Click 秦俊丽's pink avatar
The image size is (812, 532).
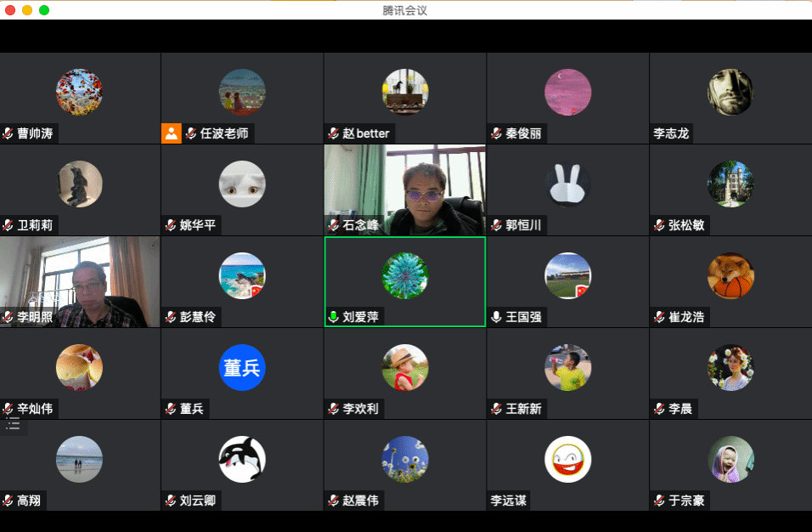tap(567, 92)
